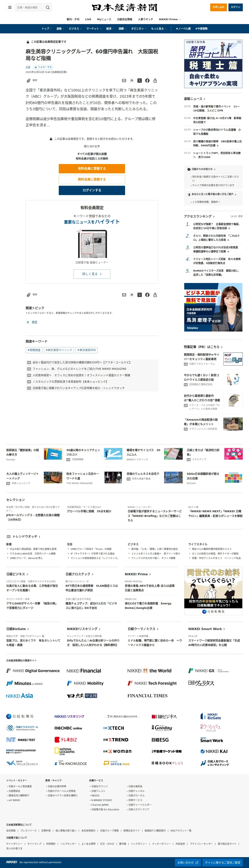Click #税務調査 keyword tag

pos(34,350)
